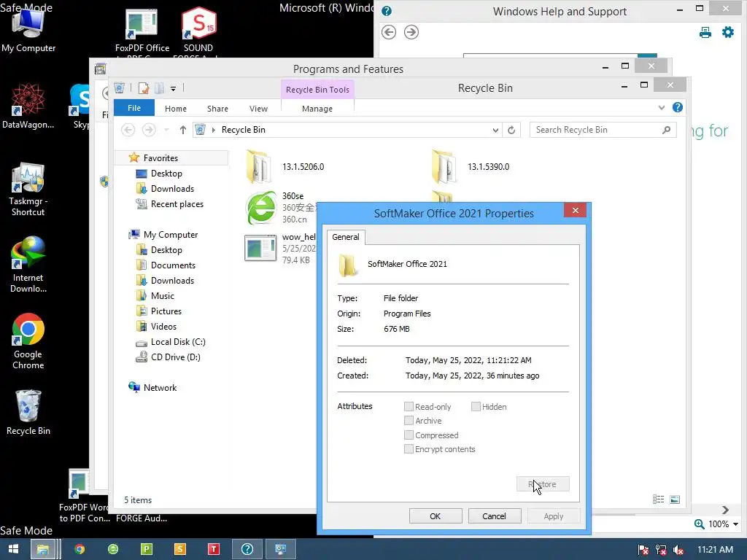Viewport: 747px width, 560px height.
Task: Switch to the View ribbon tab
Action: [258, 109]
